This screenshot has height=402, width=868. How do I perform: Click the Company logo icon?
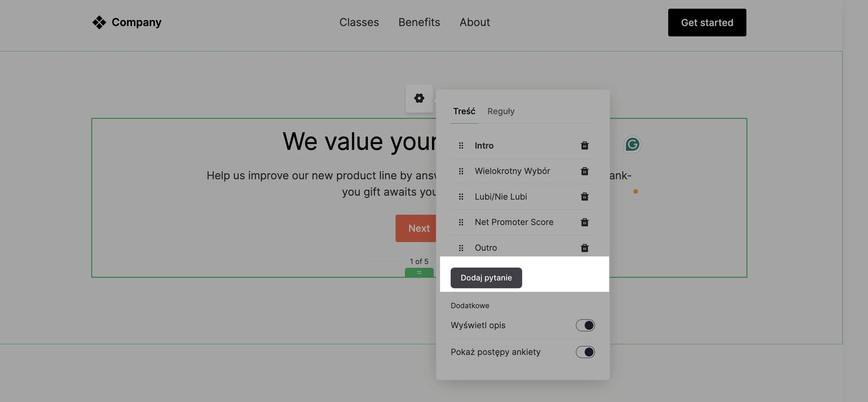tap(99, 22)
